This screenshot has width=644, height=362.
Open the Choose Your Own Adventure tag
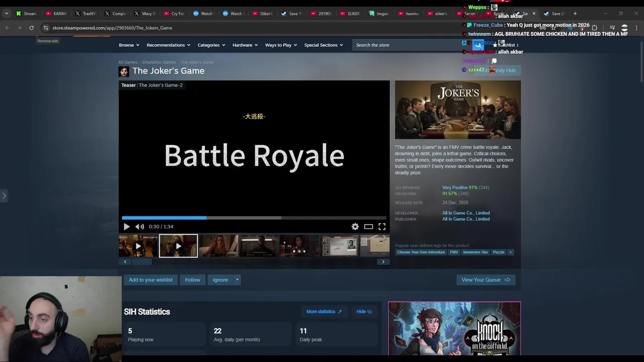pyautogui.click(x=421, y=252)
